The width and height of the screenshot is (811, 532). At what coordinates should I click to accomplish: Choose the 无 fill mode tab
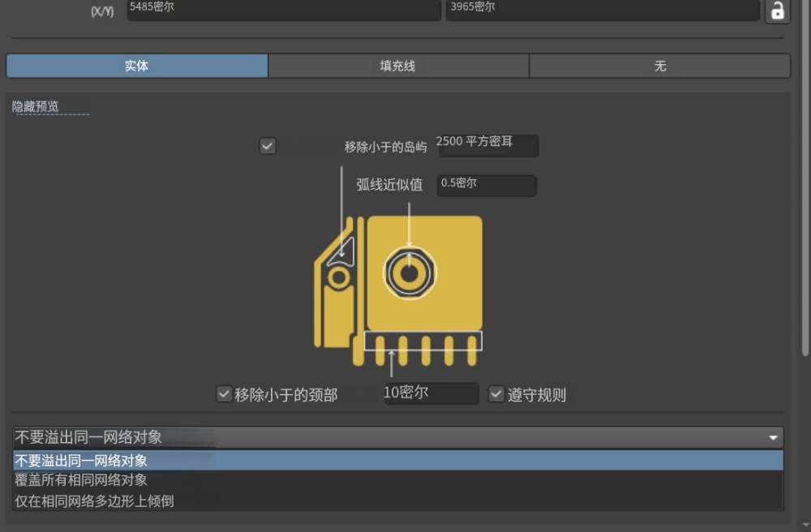660,66
